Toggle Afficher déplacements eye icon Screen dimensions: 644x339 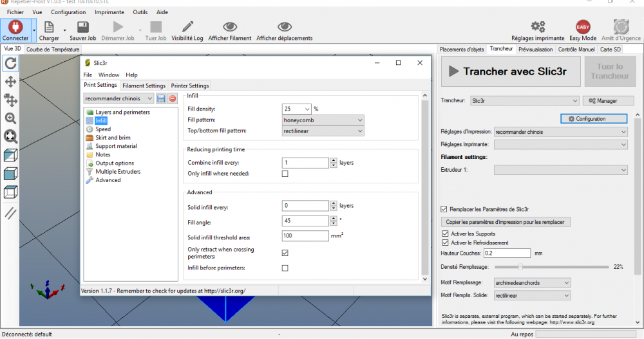coord(285,27)
